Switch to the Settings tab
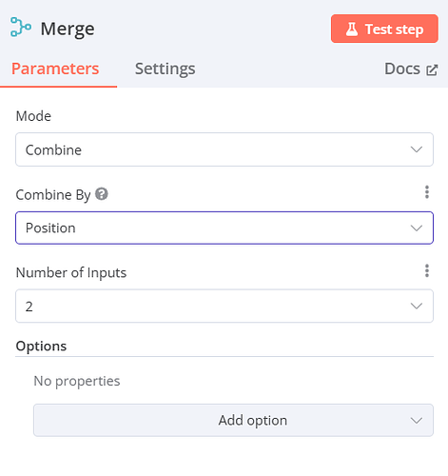 click(166, 69)
